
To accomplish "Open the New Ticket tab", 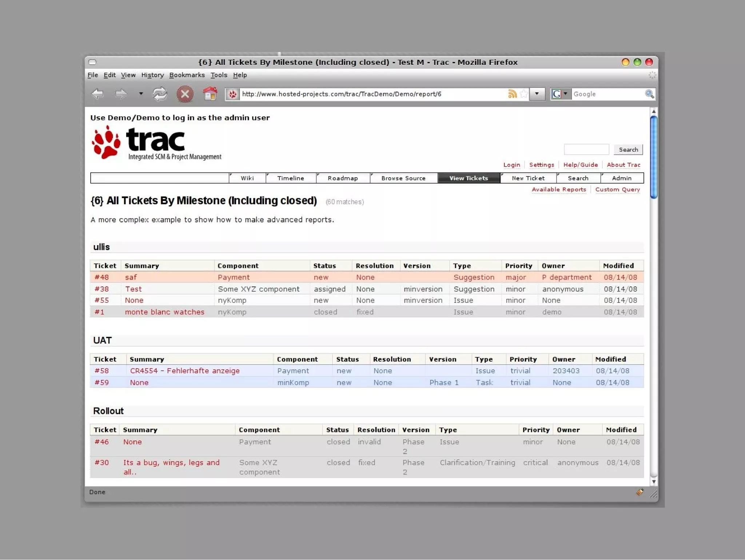I will [528, 178].
